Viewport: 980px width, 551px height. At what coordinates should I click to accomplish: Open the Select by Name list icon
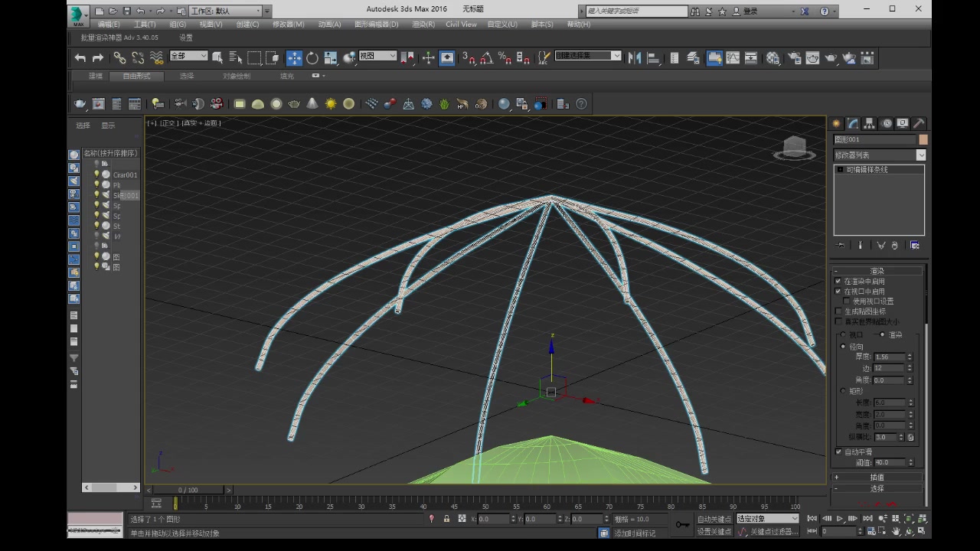236,58
